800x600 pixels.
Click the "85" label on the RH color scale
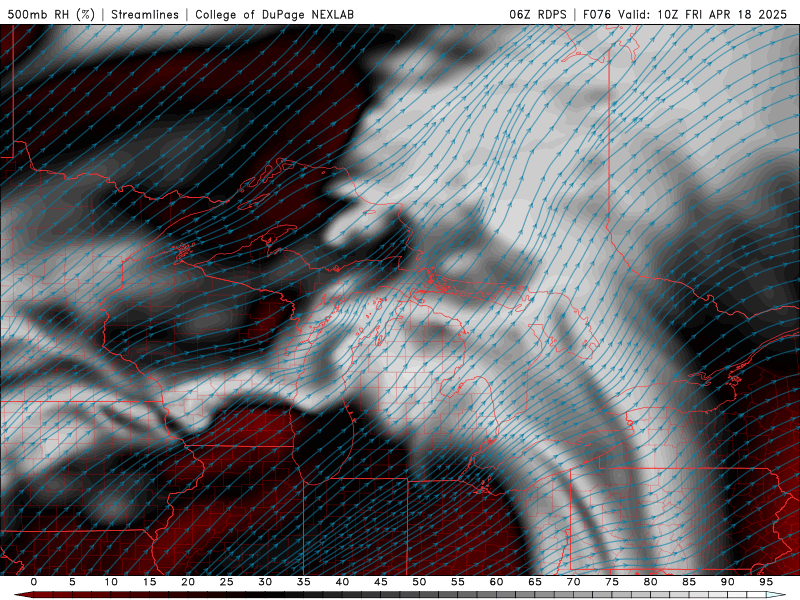(x=689, y=582)
